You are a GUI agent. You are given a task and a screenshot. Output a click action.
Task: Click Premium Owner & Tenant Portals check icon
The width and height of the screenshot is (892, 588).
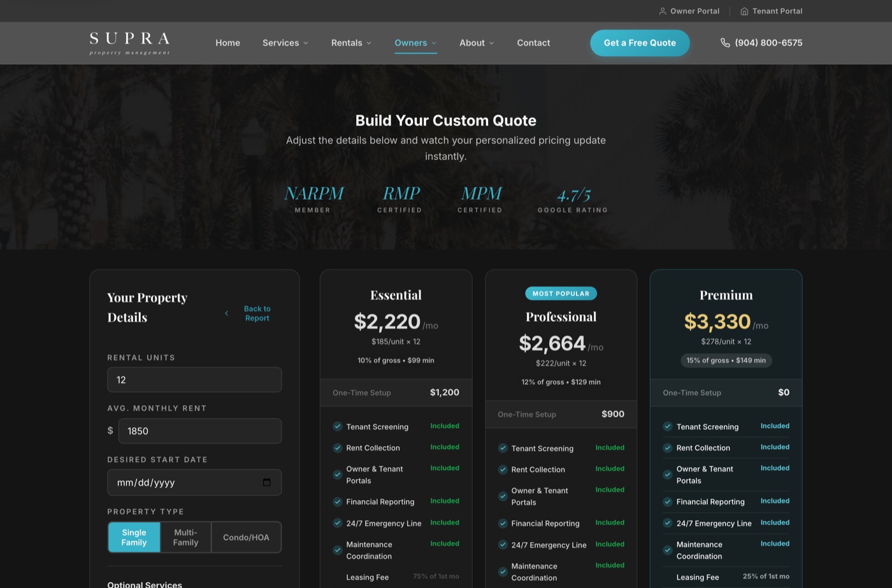[668, 475]
